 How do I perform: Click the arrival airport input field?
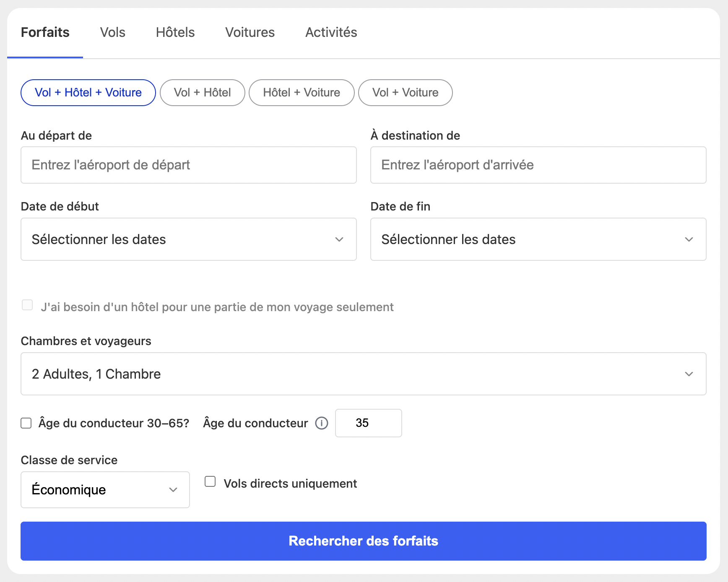538,165
